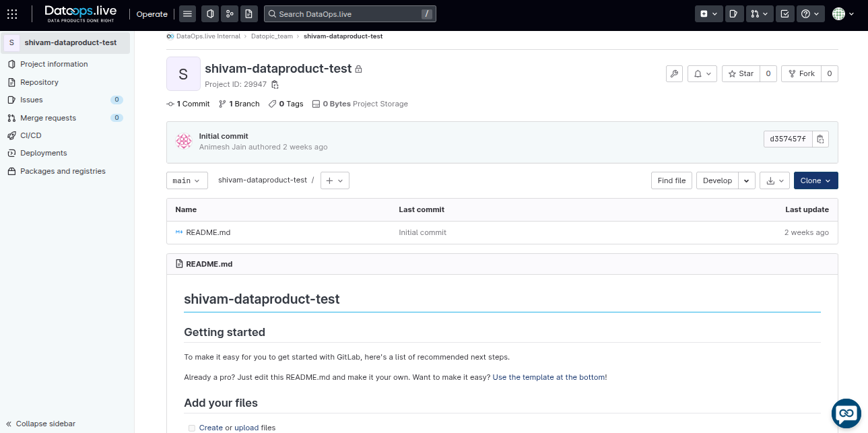868x433 pixels.
Task: Open the Clone dropdown
Action: pos(816,180)
